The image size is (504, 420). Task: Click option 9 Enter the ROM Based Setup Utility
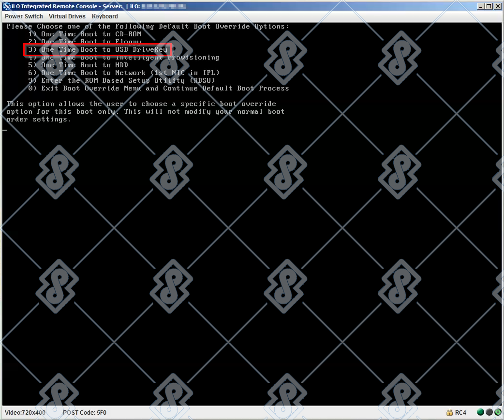[x=121, y=80]
